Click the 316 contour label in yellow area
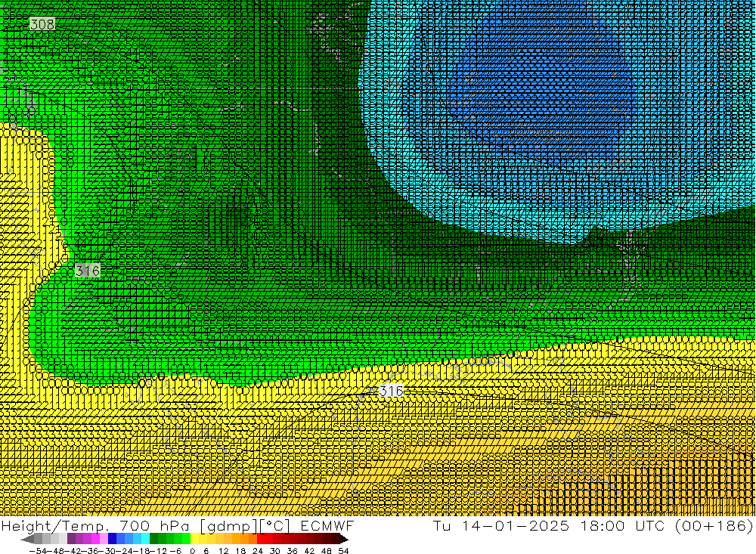756x554 pixels. pyautogui.click(x=391, y=391)
